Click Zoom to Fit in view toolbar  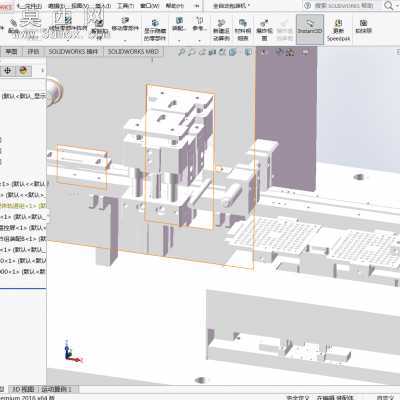point(181,52)
